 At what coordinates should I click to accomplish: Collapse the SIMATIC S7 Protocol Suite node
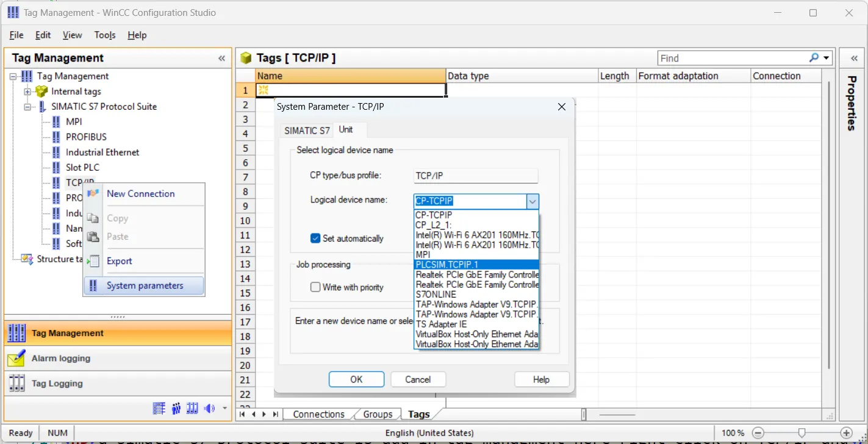click(27, 107)
